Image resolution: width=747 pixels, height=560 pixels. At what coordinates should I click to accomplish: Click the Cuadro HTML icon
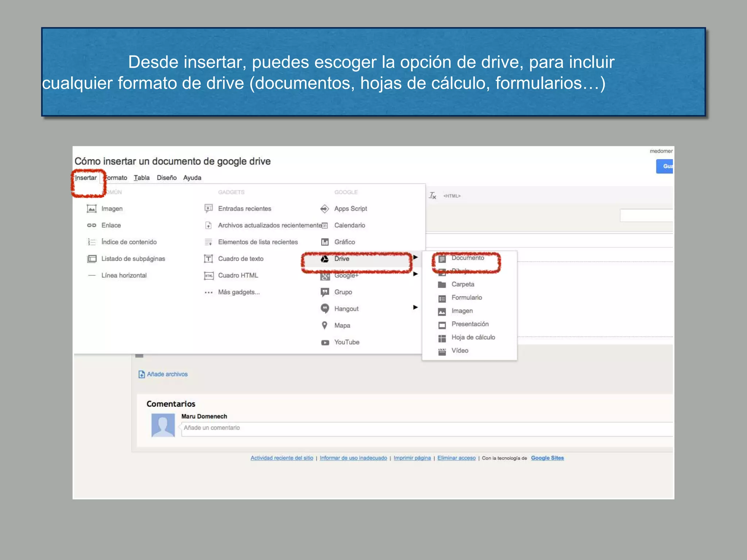(x=209, y=276)
